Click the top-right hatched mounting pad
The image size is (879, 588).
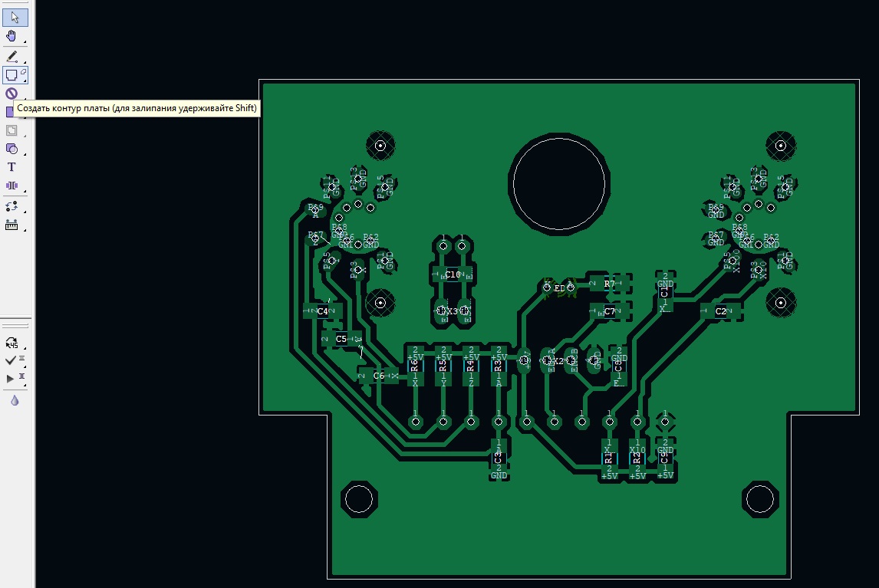[x=780, y=146]
